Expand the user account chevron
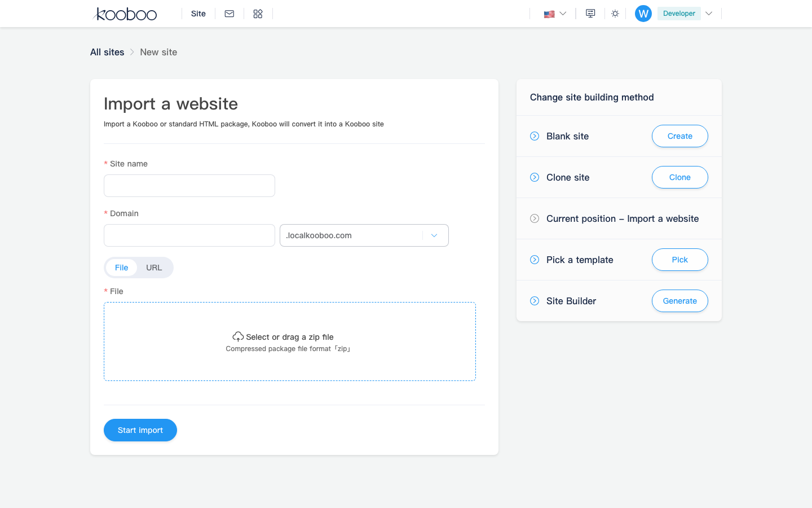 (x=709, y=14)
